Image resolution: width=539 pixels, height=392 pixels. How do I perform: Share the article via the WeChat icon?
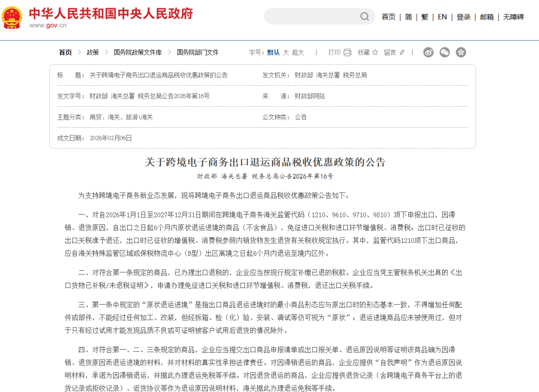(444, 52)
